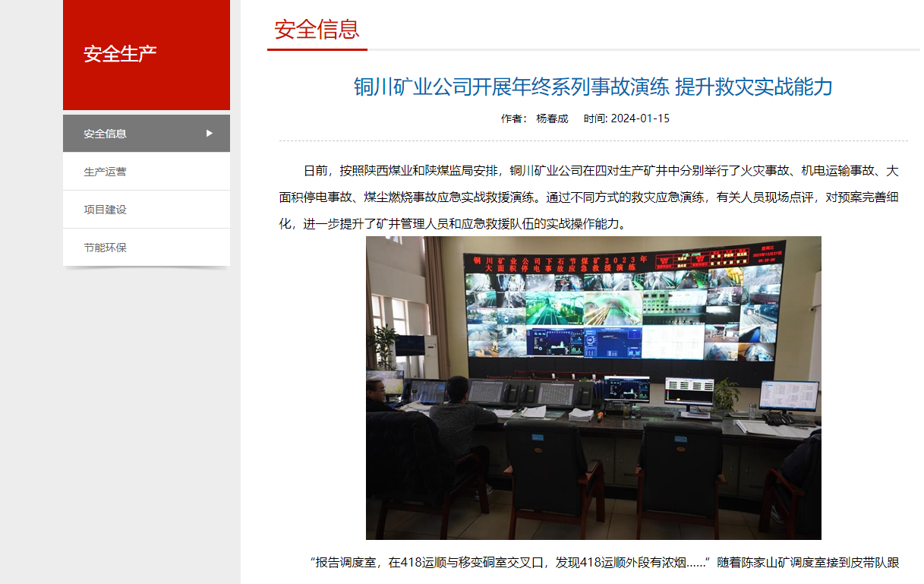Viewport: 924px width, 584px height.
Task: Click the 作者 label
Action: 513,118
